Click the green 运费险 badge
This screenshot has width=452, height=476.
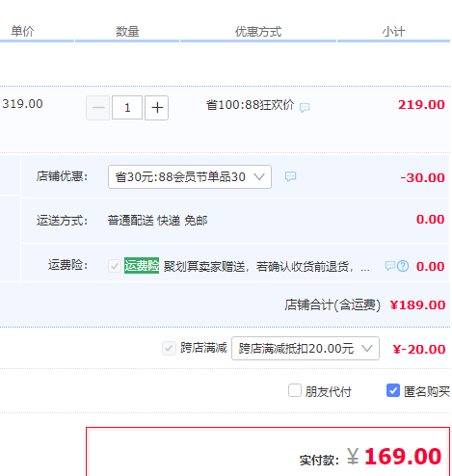pos(142,266)
